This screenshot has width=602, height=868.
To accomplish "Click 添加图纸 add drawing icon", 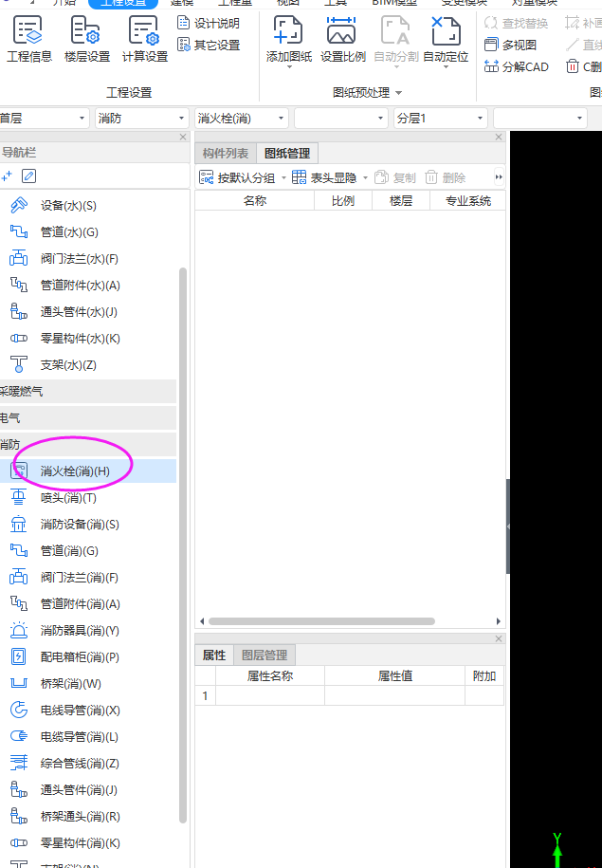I will (x=288, y=31).
